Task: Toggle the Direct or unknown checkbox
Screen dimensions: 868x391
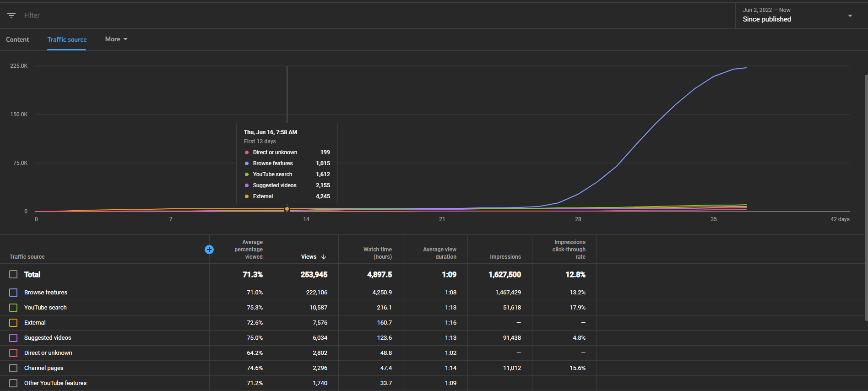Action: [13, 353]
